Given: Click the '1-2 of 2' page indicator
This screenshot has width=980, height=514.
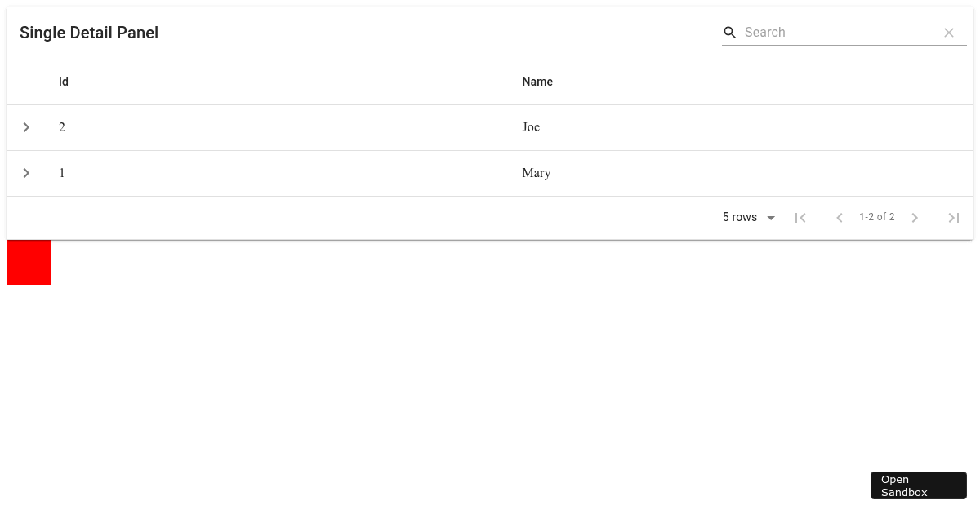Looking at the screenshot, I should 876,217.
